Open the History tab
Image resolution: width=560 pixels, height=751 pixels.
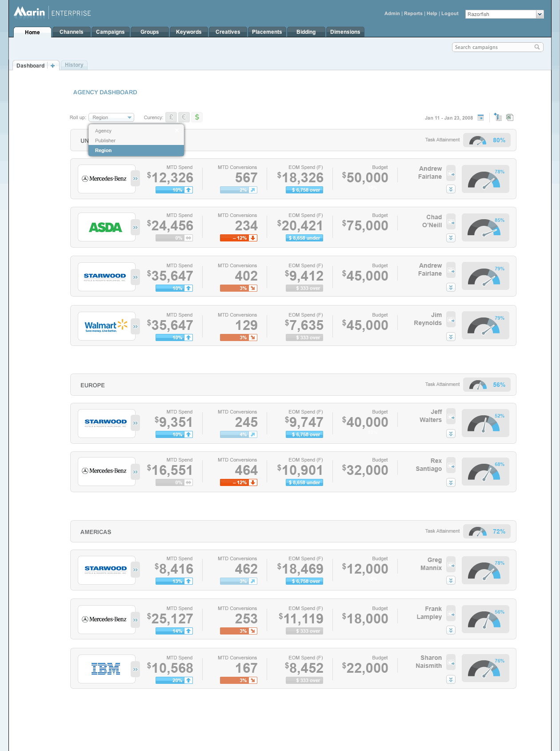[74, 65]
